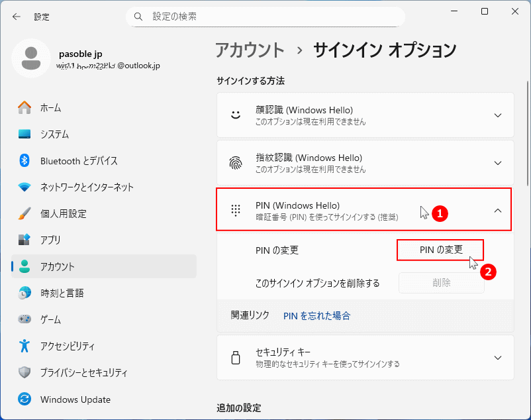Click the PIN の変更 button

click(x=440, y=250)
